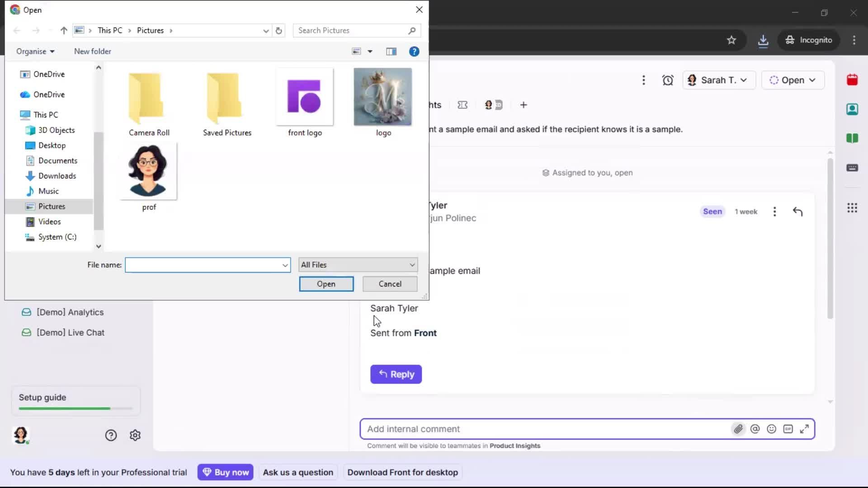Attach a file to the internal comment

pos(739,429)
